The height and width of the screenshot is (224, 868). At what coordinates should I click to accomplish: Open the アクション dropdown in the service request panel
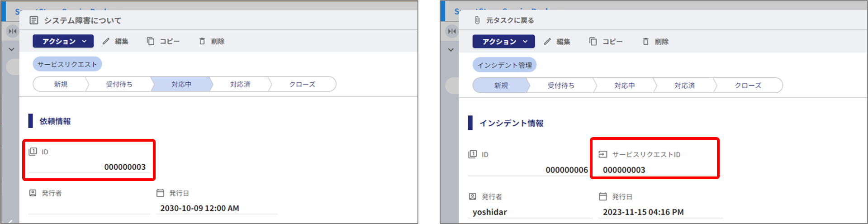[x=63, y=41]
